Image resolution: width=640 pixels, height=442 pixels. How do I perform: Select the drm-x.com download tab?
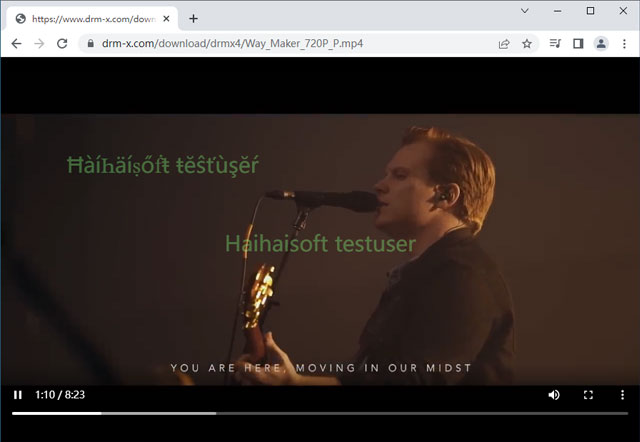[x=92, y=19]
